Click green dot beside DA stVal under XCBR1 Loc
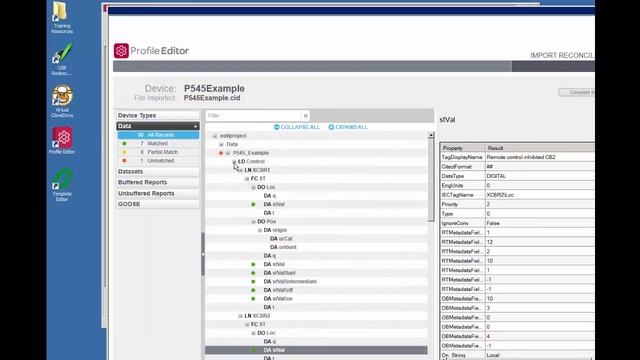640x360 pixels. point(253,204)
